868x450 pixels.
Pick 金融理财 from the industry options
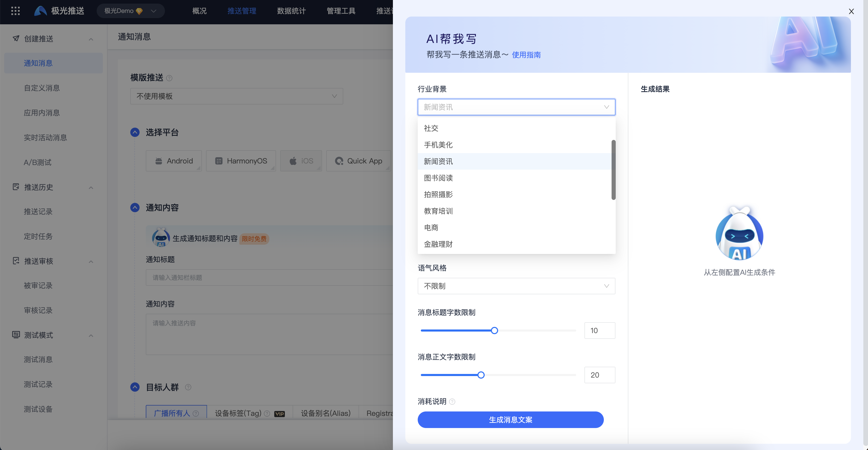(x=515, y=244)
